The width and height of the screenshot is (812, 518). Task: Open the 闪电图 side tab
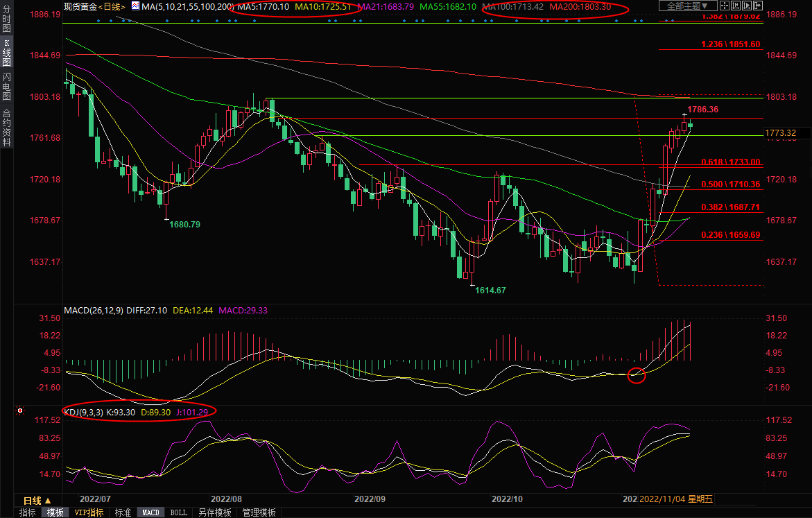click(6, 86)
